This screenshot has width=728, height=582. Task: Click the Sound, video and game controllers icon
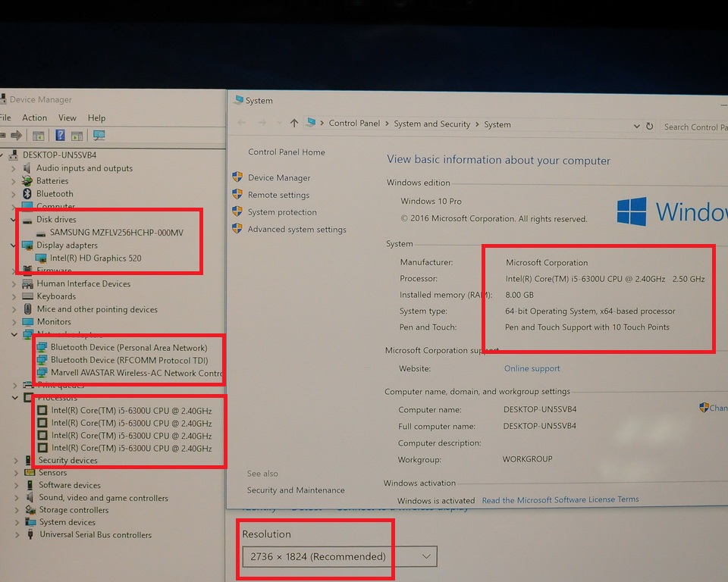30,498
